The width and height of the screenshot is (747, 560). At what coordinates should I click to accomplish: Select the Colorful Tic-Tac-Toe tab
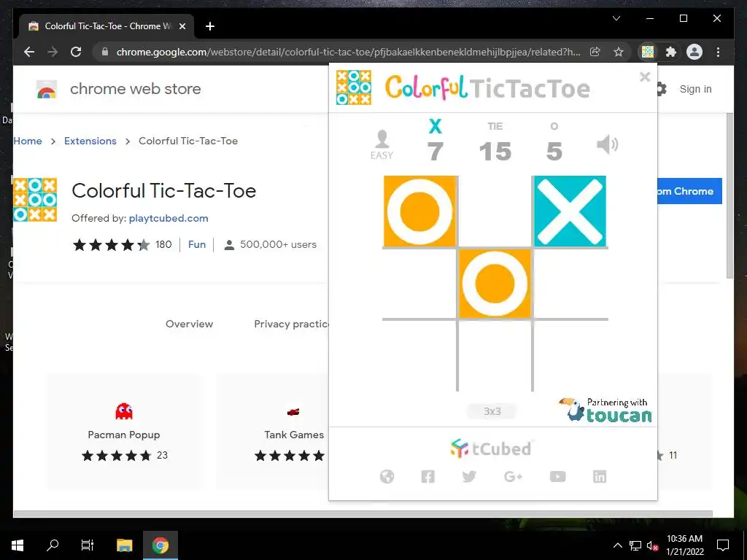(107, 26)
